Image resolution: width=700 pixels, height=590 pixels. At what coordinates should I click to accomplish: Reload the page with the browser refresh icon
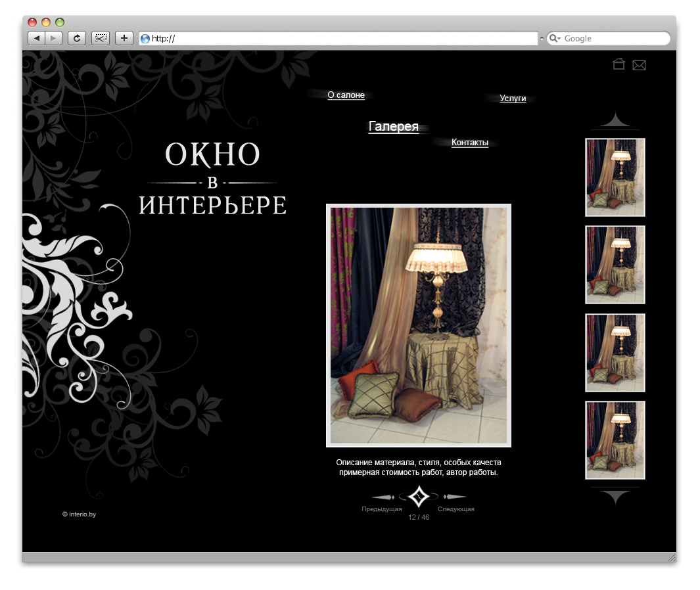pos(77,37)
